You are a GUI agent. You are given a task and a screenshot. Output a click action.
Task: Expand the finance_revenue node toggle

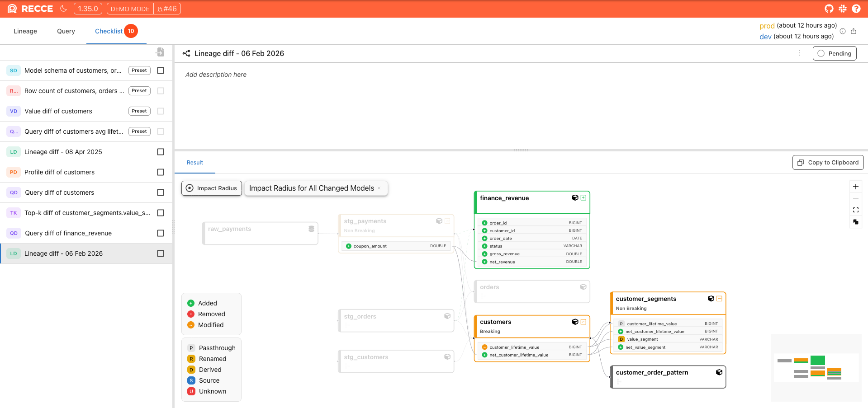[x=583, y=198]
